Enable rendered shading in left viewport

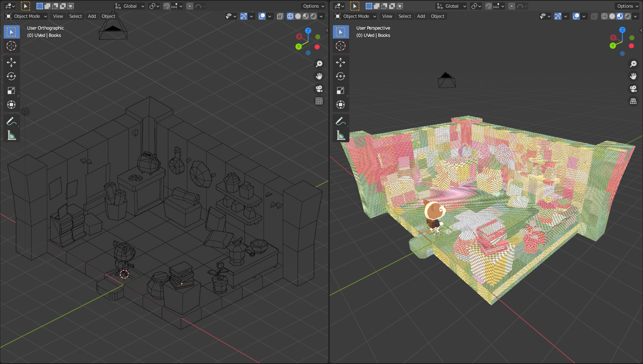tap(313, 16)
